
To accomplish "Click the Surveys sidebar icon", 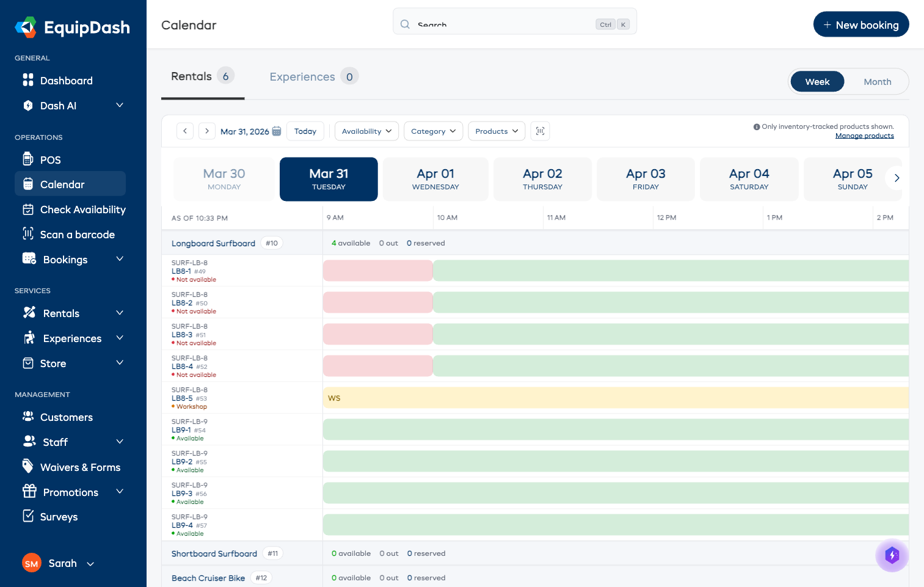I will click(28, 517).
